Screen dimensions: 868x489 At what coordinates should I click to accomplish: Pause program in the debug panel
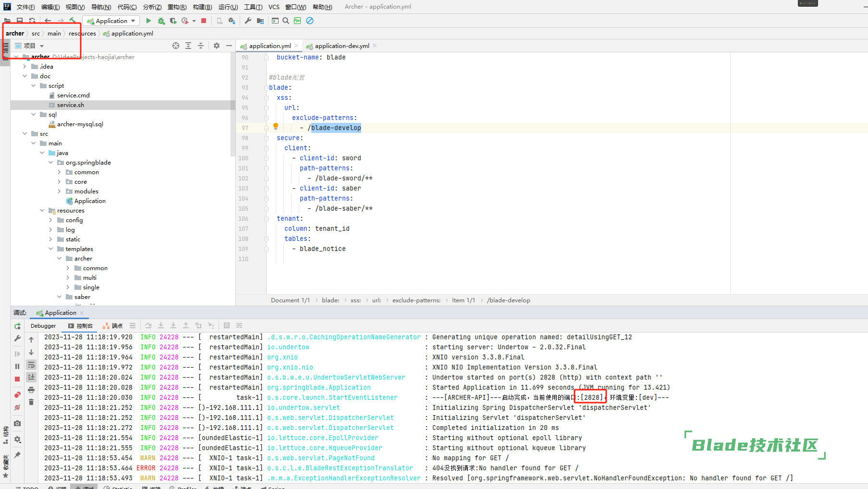click(17, 366)
